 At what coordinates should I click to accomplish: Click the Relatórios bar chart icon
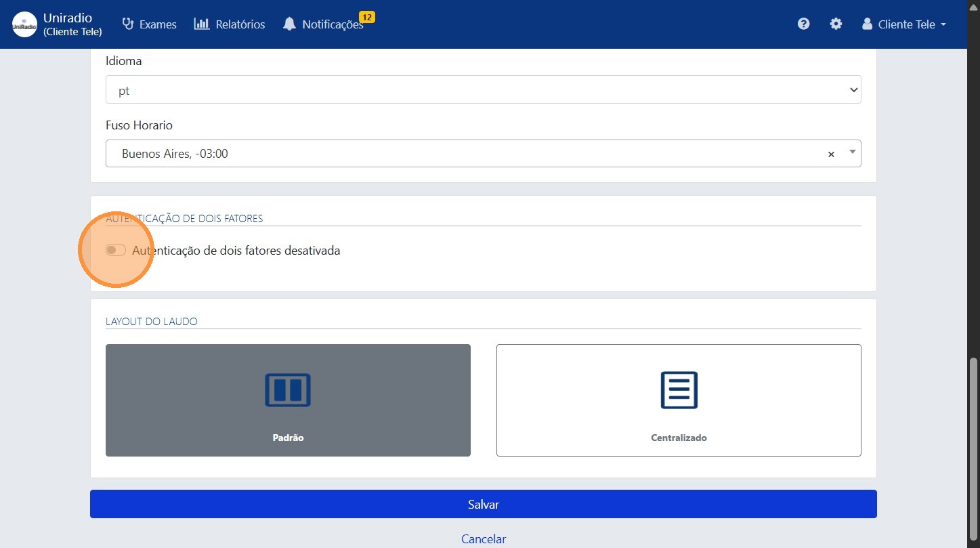(x=202, y=24)
